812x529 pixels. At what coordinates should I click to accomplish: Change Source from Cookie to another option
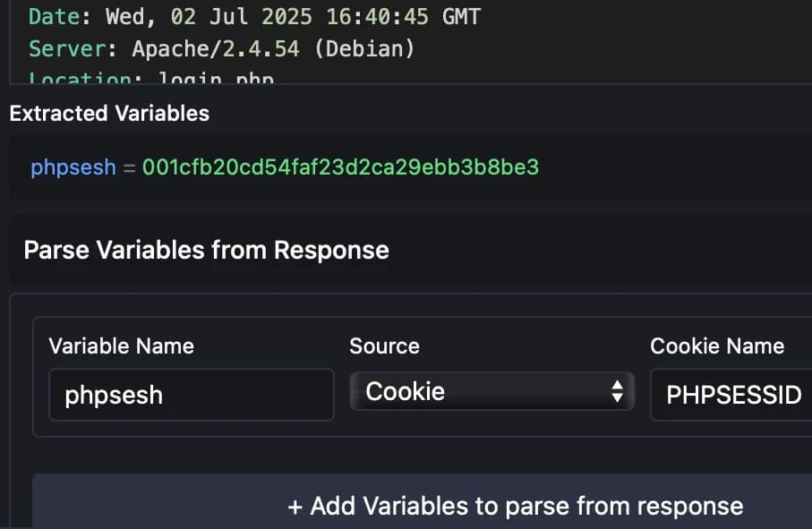(491, 391)
